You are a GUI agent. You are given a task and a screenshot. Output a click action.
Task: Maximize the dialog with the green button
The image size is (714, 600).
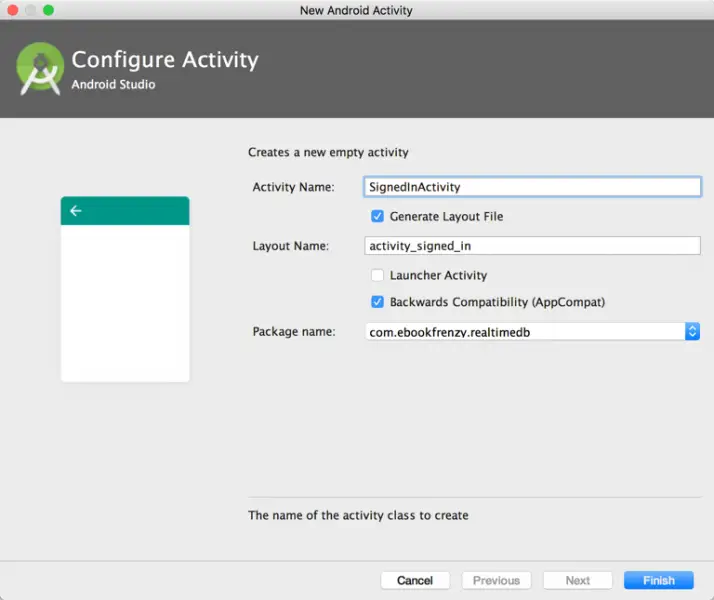(48, 10)
